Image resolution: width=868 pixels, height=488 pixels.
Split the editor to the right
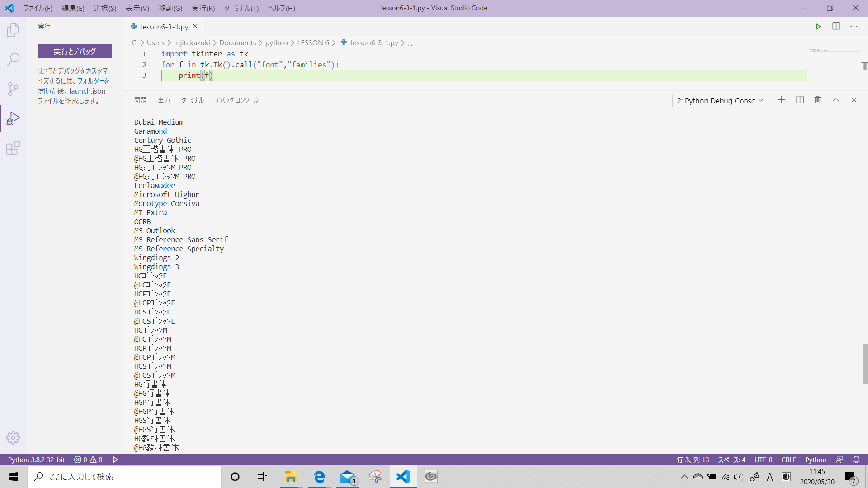pos(836,26)
